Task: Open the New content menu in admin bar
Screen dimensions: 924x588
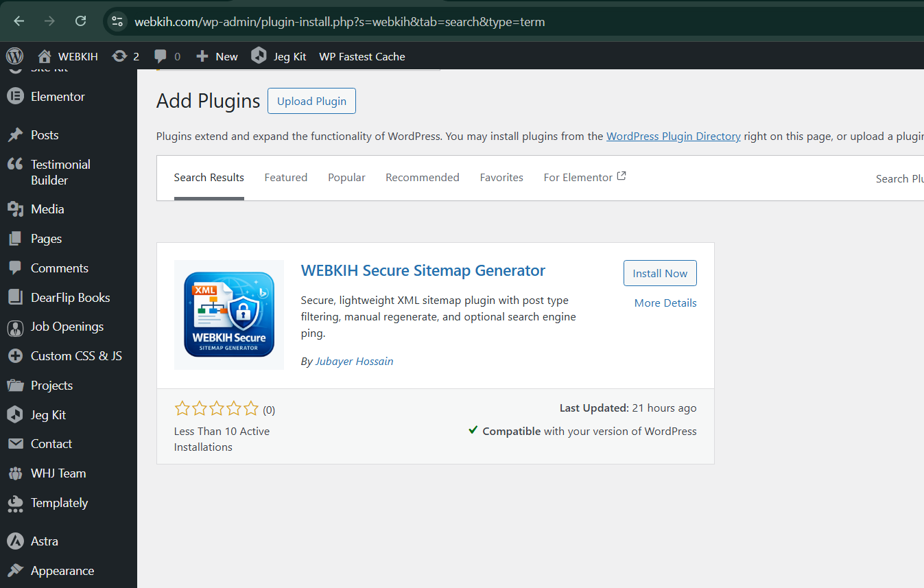Action: coord(217,56)
